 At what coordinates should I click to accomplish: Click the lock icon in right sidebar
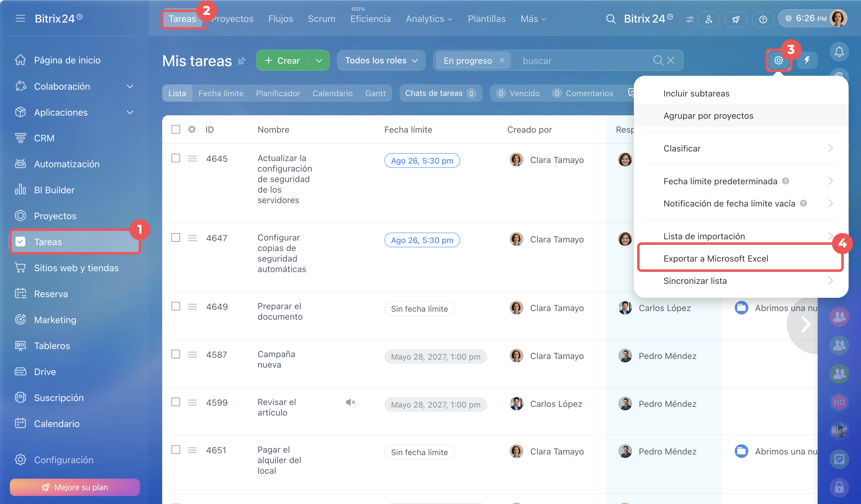(x=839, y=488)
